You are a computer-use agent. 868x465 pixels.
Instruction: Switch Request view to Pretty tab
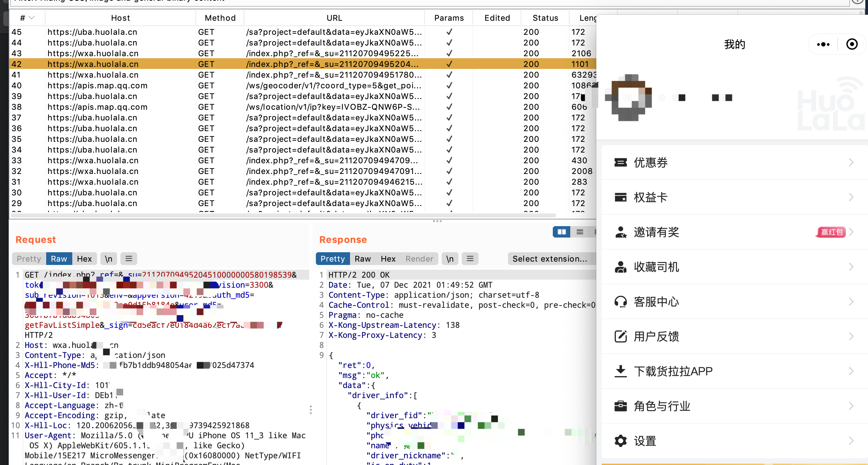(29, 259)
